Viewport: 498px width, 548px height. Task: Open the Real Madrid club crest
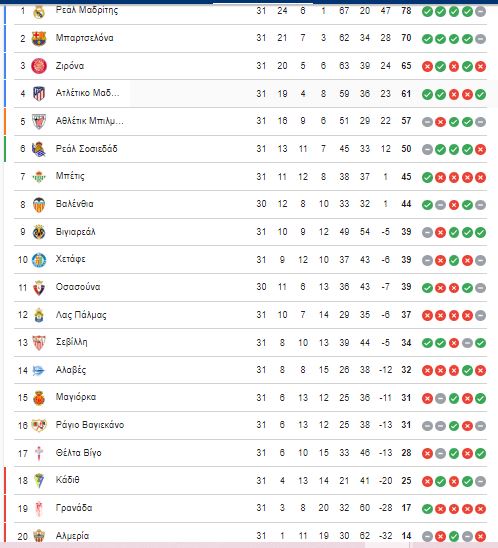coord(39,12)
